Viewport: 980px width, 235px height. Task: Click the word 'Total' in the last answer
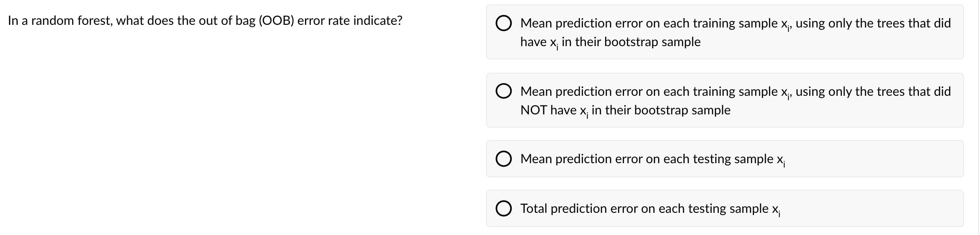tap(534, 208)
